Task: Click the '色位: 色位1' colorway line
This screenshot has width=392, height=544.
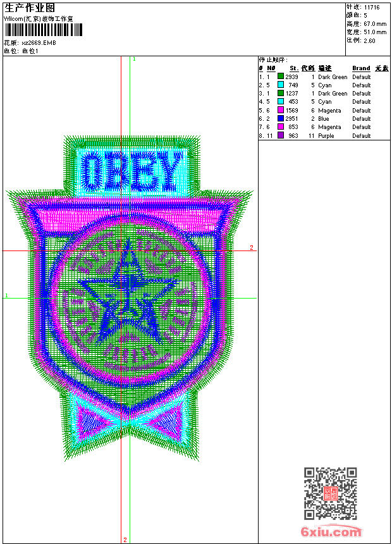Action: 21,51
